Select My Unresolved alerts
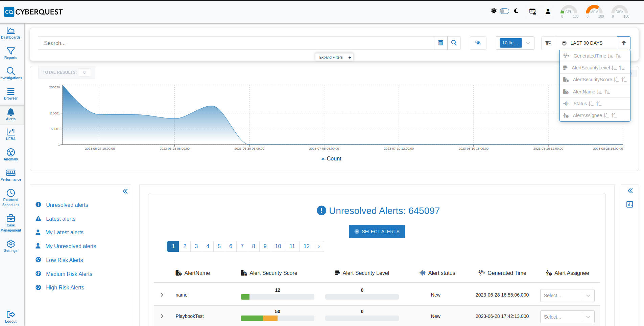Image resolution: width=644 pixels, height=326 pixels. pos(71,246)
